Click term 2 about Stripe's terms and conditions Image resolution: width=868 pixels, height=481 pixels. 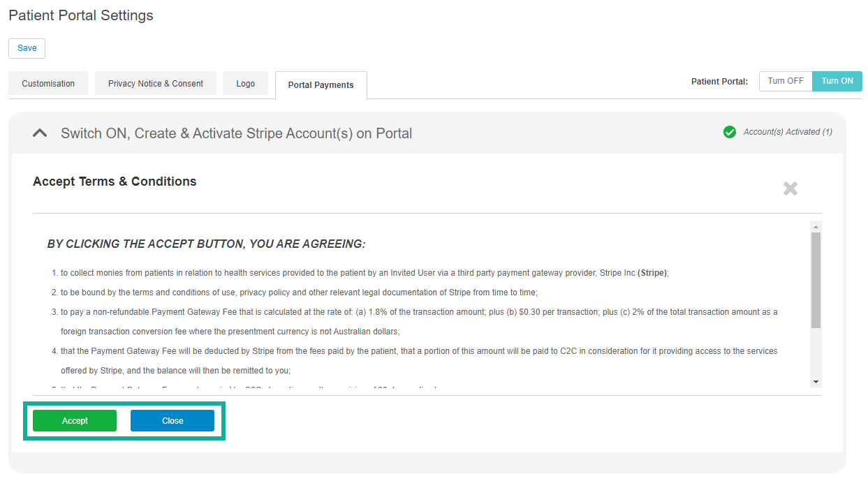click(299, 293)
